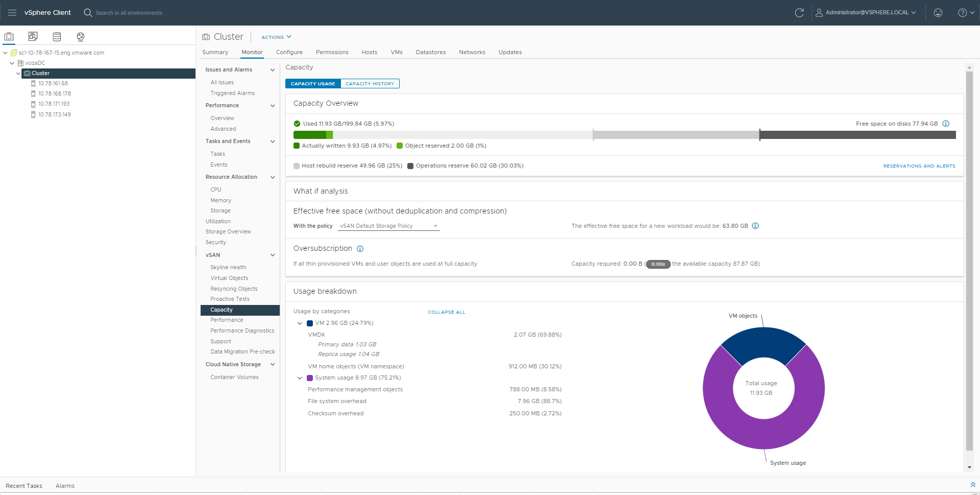Select the sc1-10-78-167-15.eng.vmware.com vCenter node
980x495 pixels.
point(61,53)
